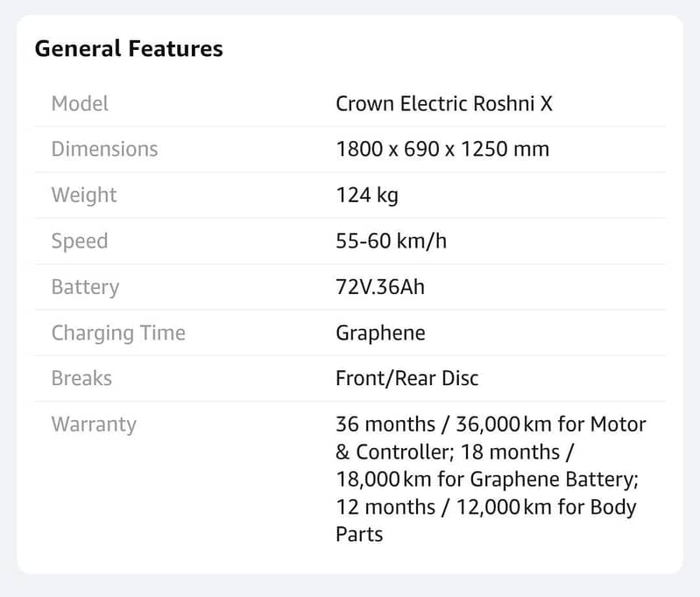Screen dimensions: 700x597
Task: Click the word Parts in the warranty text
Action: 359,535
